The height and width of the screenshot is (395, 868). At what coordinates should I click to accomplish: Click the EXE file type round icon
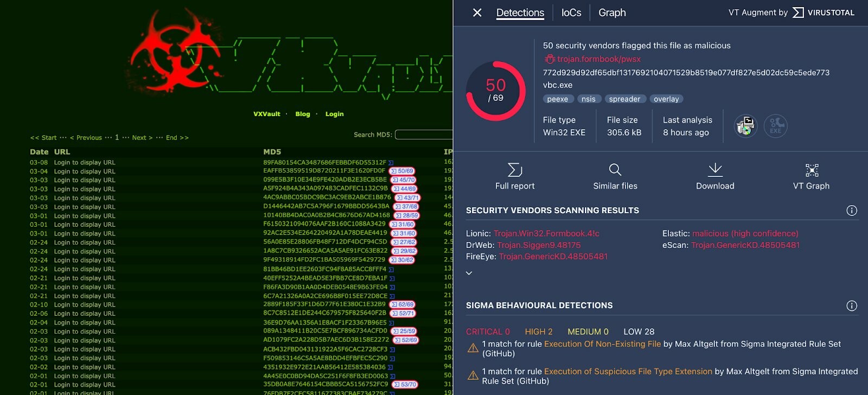(x=775, y=126)
